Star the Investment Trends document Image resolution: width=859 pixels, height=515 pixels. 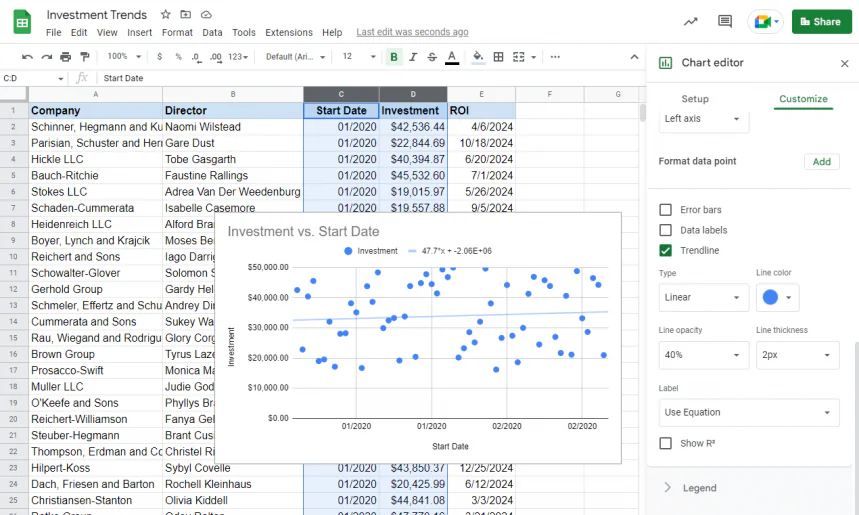click(x=165, y=14)
